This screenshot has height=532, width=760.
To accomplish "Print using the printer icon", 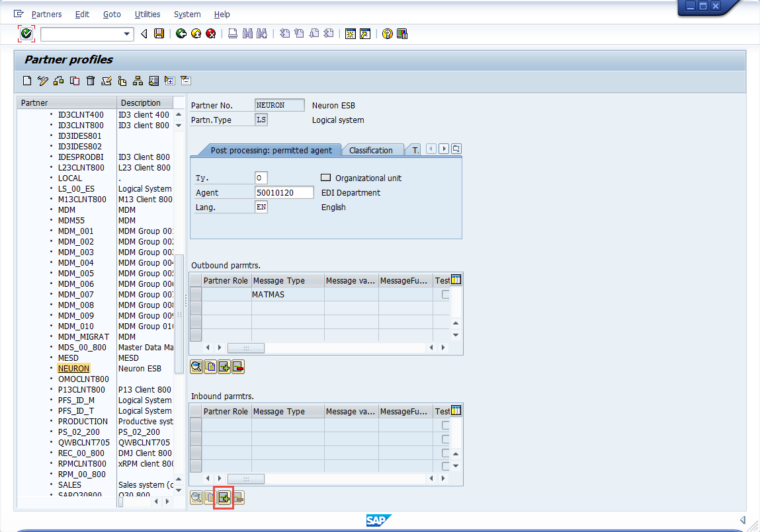I will coord(233,34).
